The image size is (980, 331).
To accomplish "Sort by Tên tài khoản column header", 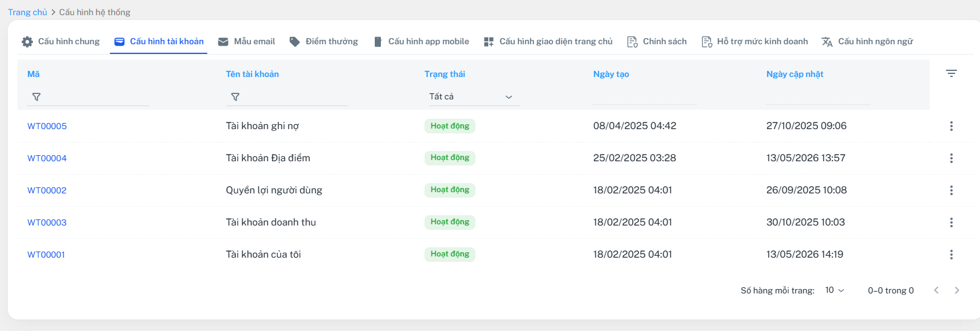I will pyautogui.click(x=252, y=74).
